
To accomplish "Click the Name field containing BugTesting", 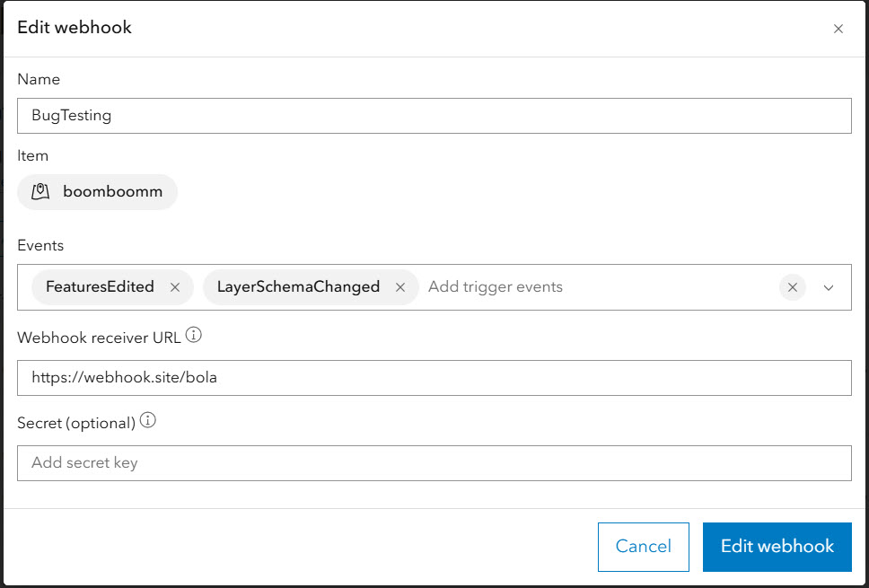I will (434, 115).
